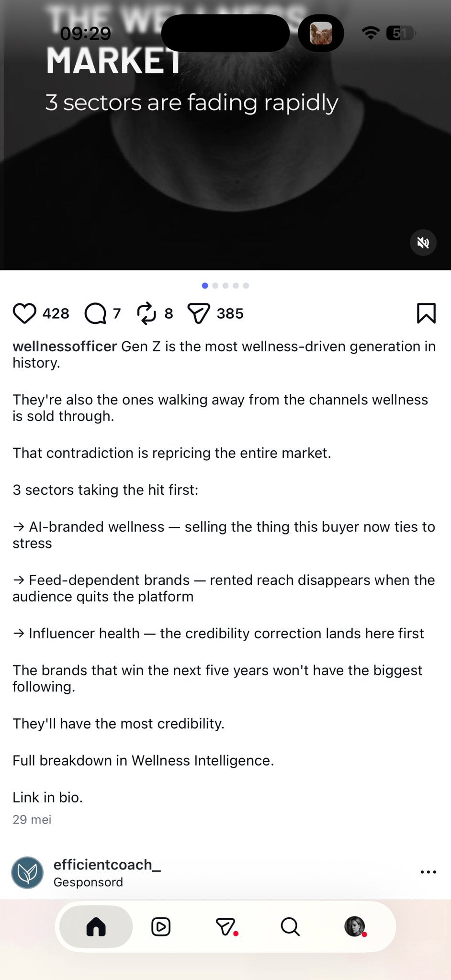Tap the efficientcoach_ account name
The height and width of the screenshot is (980, 451).
point(107,865)
